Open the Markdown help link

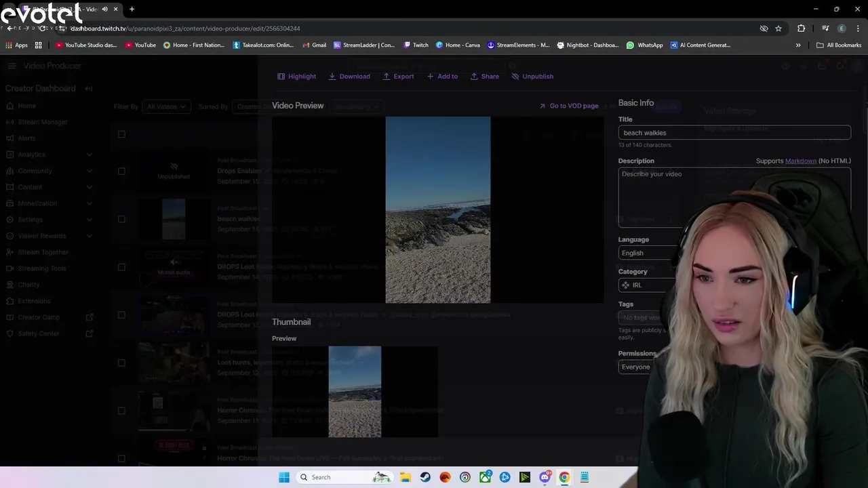pos(800,161)
